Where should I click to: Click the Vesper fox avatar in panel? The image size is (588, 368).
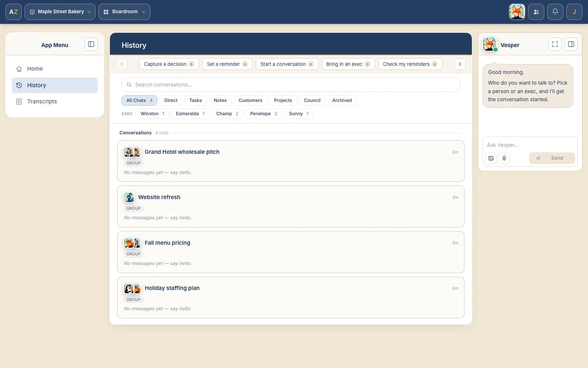click(490, 44)
